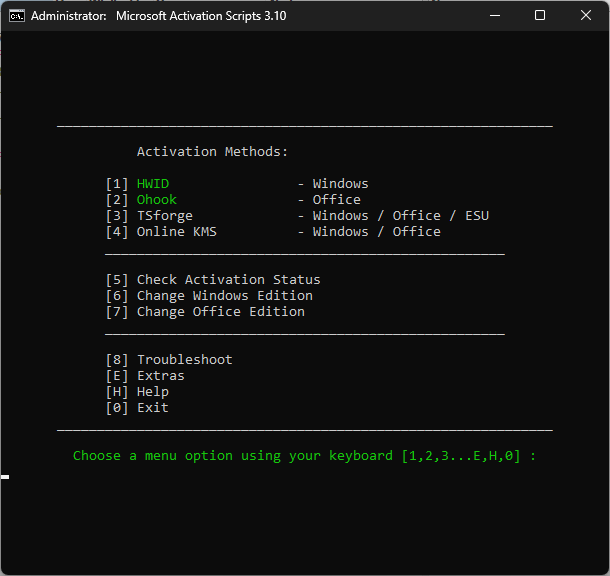Click the Help menu entry

coord(153,392)
